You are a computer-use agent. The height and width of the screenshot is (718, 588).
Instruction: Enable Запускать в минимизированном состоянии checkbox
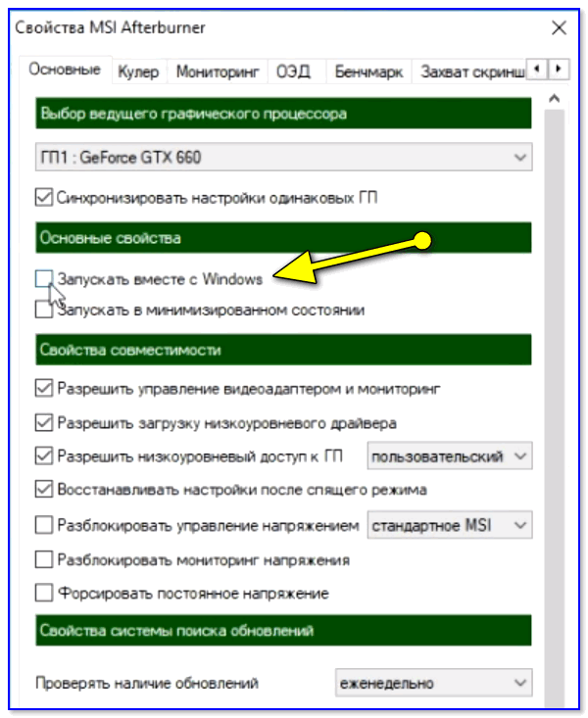(43, 310)
